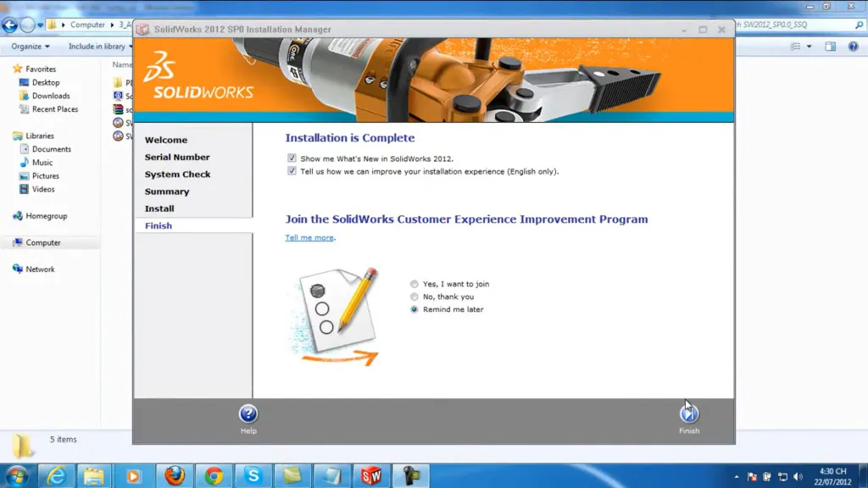The width and height of the screenshot is (868, 488).
Task: Go to the Summary step
Action: (167, 191)
